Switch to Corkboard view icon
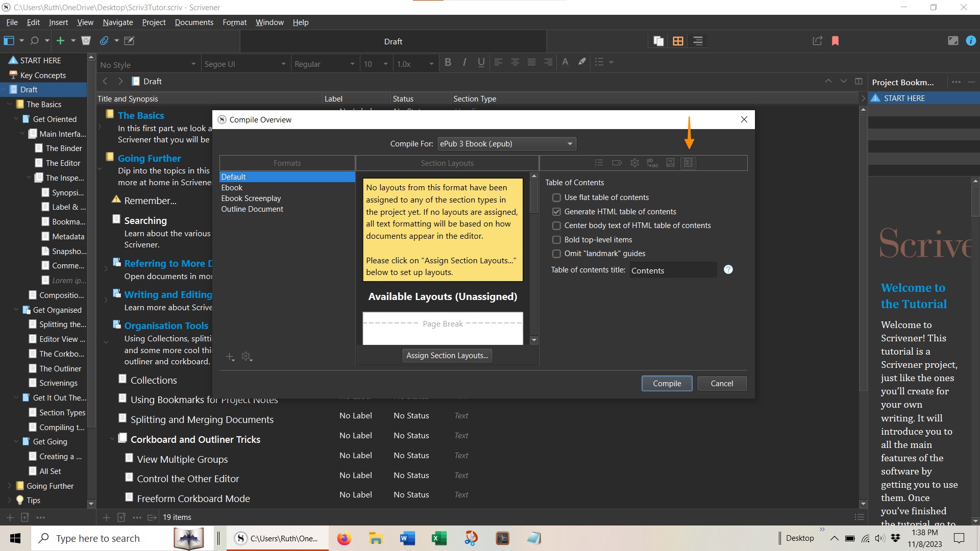The height and width of the screenshot is (551, 980). [x=678, y=41]
